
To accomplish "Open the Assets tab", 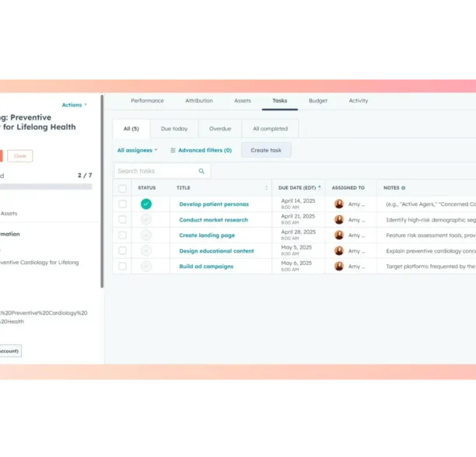I will 243,101.
